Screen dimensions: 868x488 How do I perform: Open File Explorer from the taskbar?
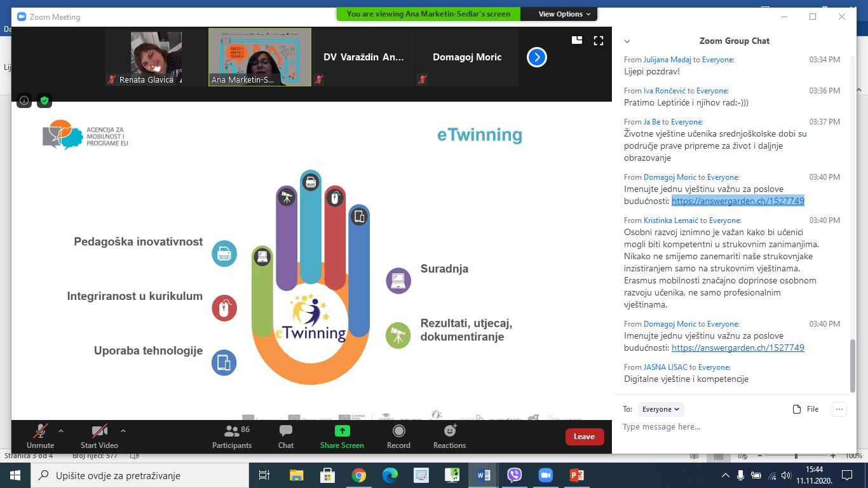click(296, 475)
